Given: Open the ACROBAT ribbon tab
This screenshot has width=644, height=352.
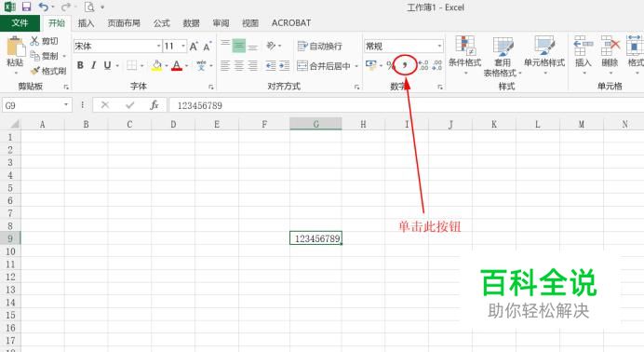Looking at the screenshot, I should point(291,23).
